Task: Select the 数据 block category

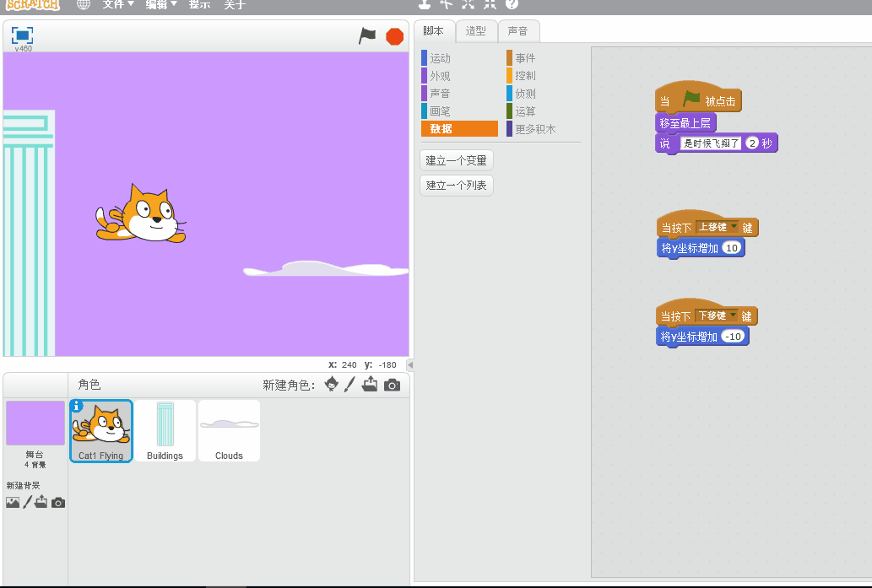Action: (459, 128)
